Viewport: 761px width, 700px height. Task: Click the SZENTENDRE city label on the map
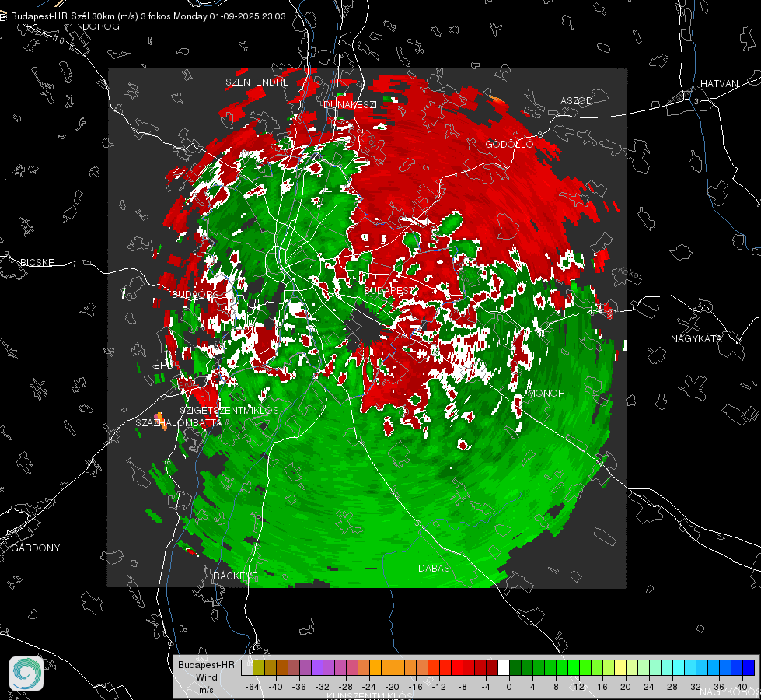[x=257, y=82]
